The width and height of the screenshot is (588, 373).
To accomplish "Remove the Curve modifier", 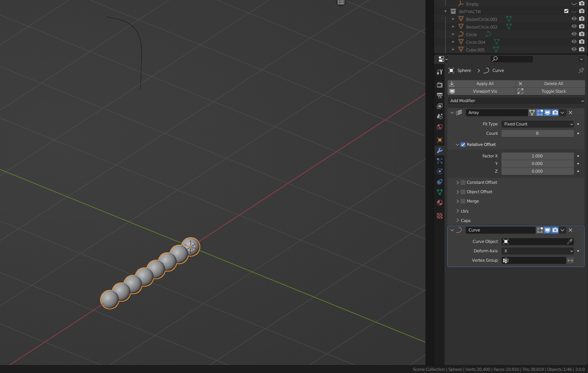I will tap(570, 230).
